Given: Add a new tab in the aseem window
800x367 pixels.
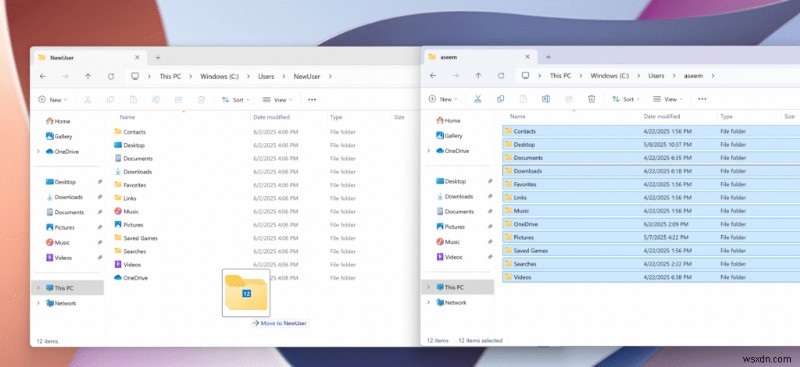Looking at the screenshot, I should click(548, 57).
